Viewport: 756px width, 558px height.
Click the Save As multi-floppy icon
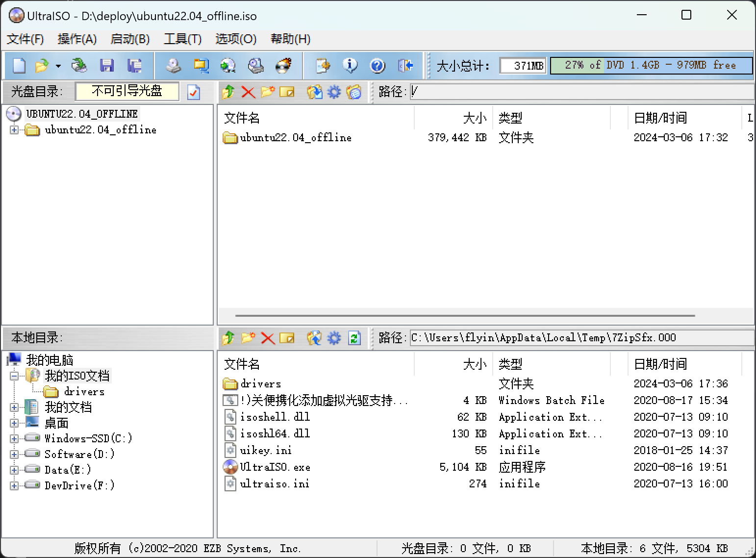tap(134, 65)
